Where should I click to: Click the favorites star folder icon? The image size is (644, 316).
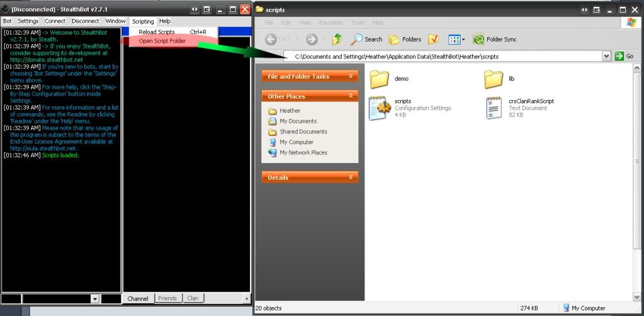[434, 40]
